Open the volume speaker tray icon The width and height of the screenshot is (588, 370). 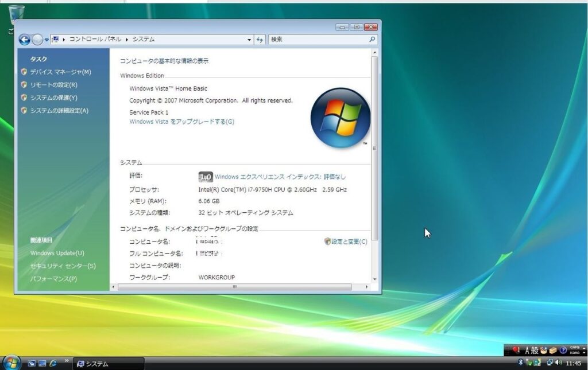click(558, 363)
